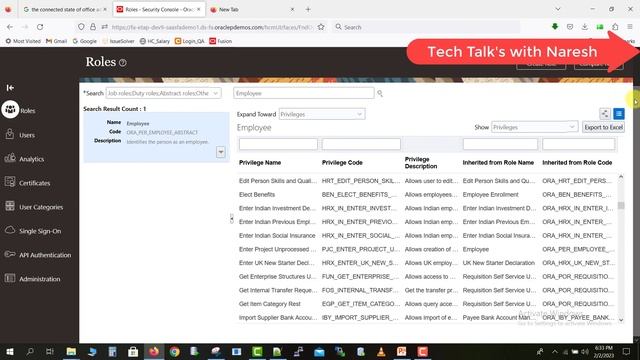Select Edit Person Skills and Quali... row

click(x=427, y=181)
